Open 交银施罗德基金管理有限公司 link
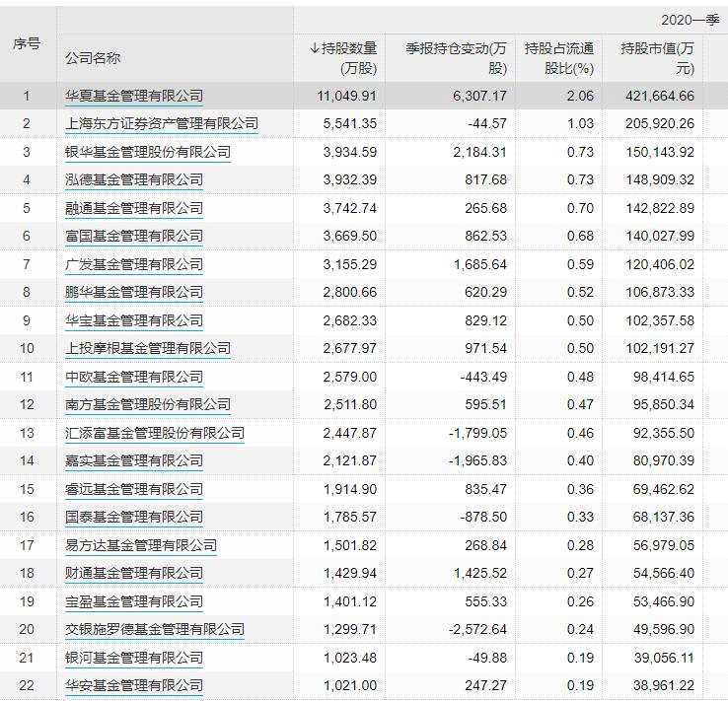Image resolution: width=728 pixels, height=701 pixels. coord(155,629)
